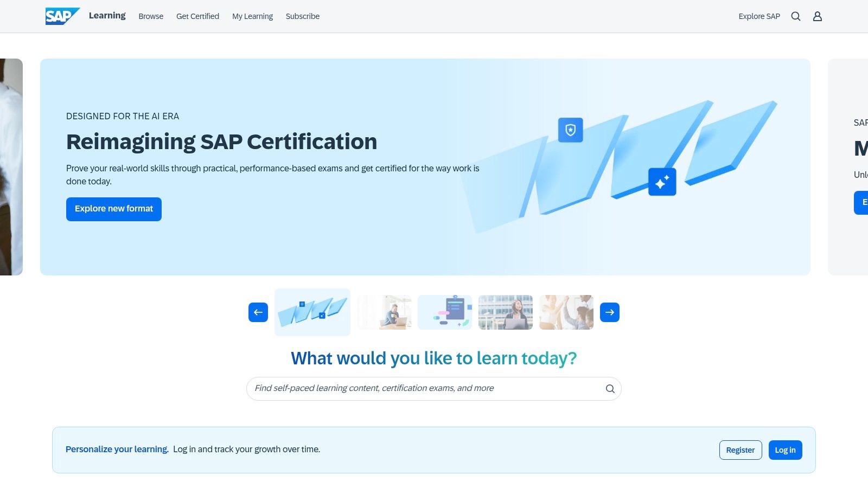Open the Get Certified menu
The height and width of the screenshot is (488, 868).
197,16
